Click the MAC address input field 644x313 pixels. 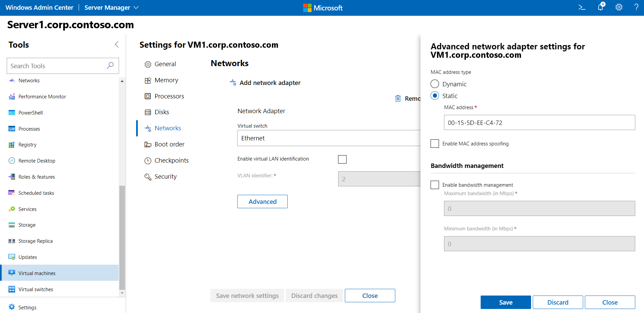(539, 123)
